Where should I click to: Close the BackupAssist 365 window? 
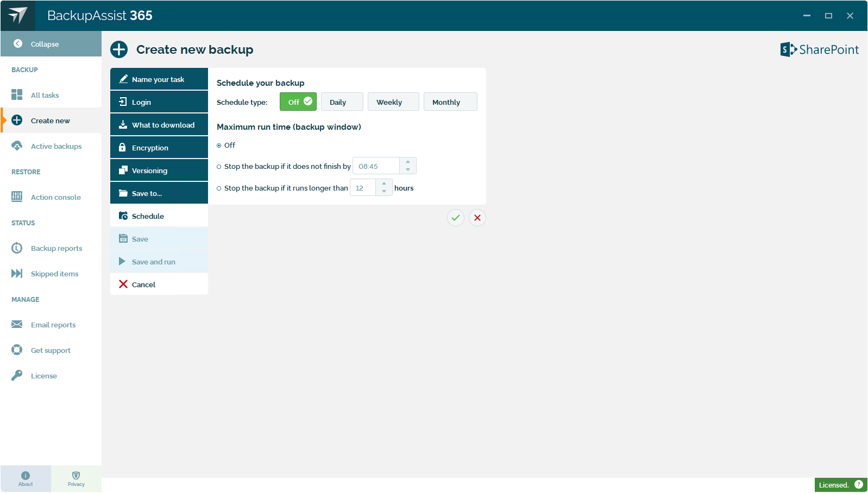click(850, 16)
